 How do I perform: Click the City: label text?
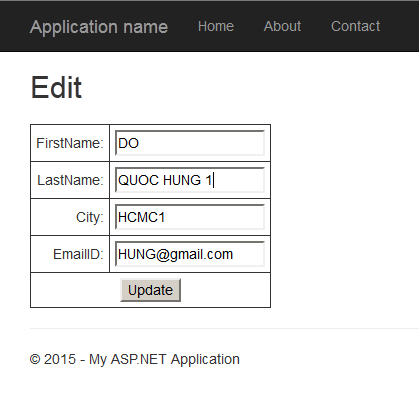90,217
